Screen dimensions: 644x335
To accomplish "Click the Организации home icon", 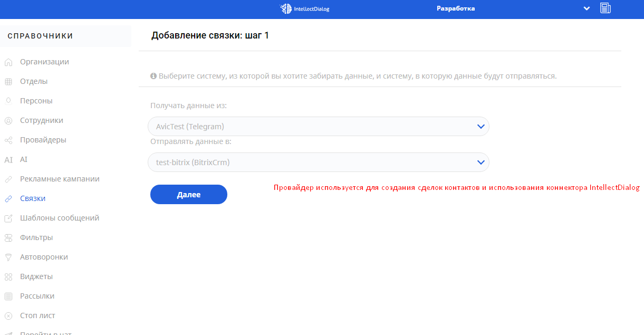I will pos(8,62).
